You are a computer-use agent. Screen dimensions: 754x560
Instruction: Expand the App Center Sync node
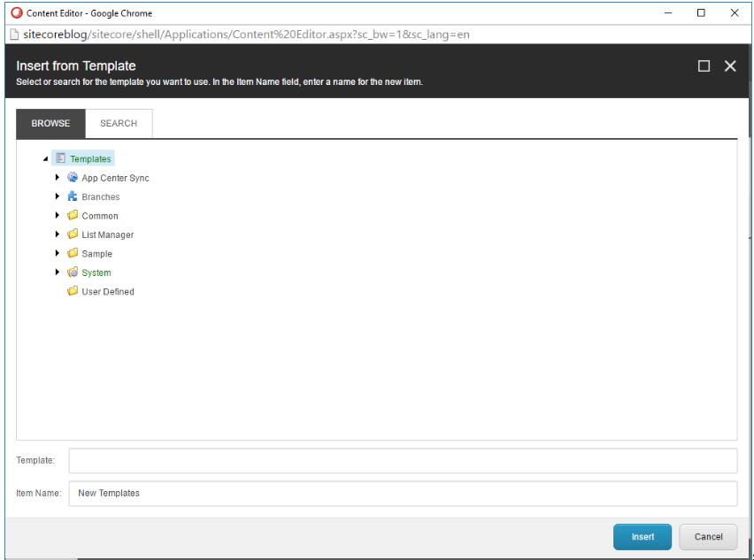click(x=58, y=177)
